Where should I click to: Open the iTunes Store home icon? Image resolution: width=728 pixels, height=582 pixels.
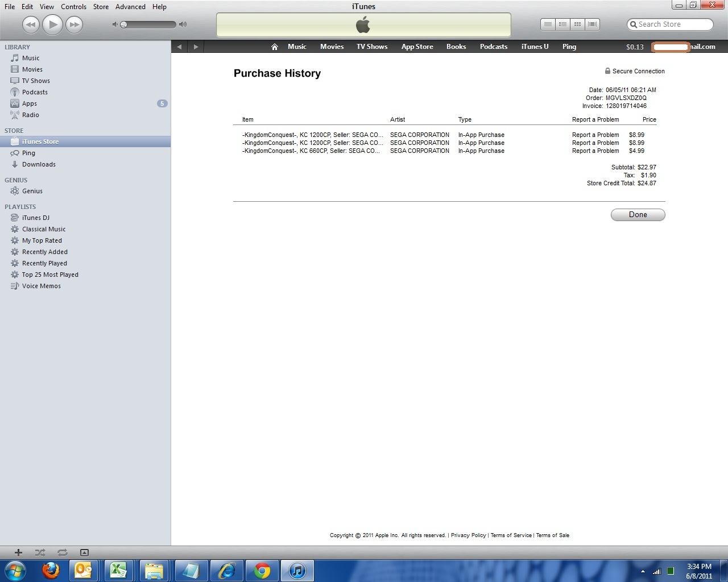[274, 47]
